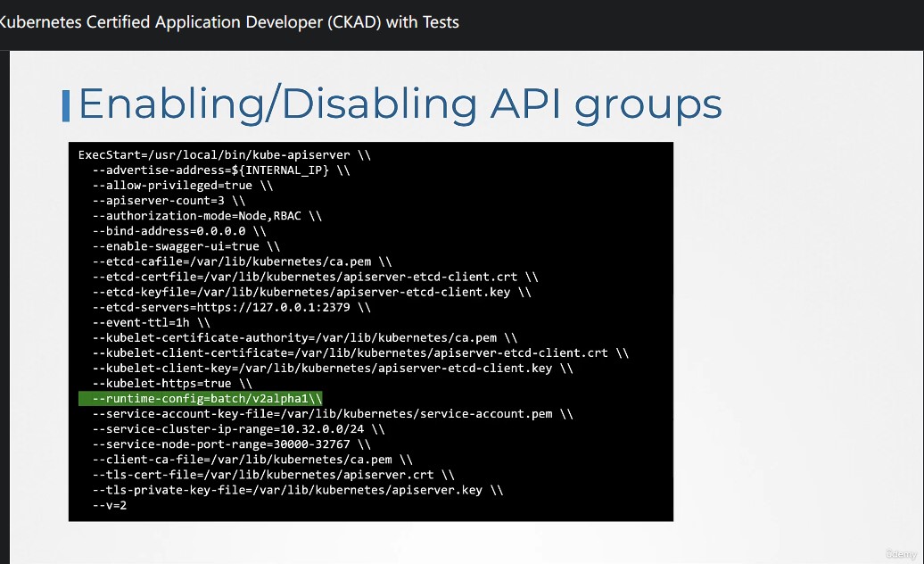This screenshot has height=564, width=924.
Task: Click the '--tls-private-key-file' apiserver.key line
Action: 298,490
